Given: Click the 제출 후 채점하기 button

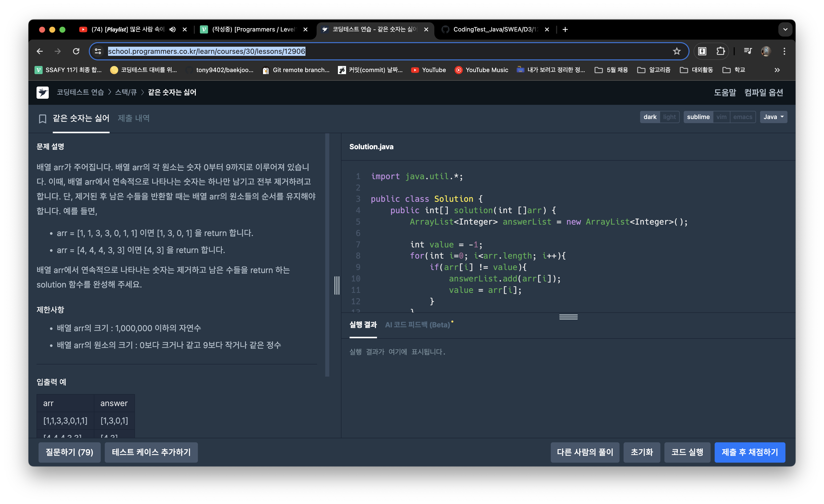Looking at the screenshot, I should [750, 452].
